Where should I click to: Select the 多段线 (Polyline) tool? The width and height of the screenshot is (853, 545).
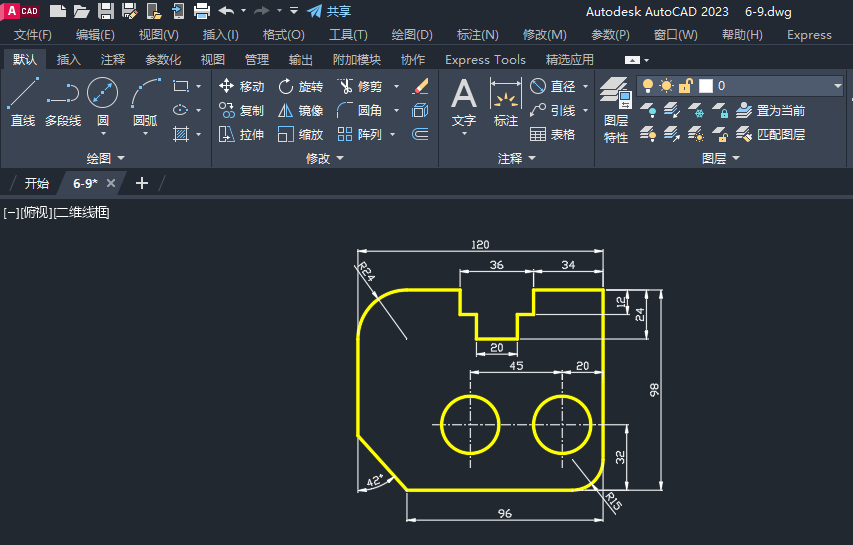(x=62, y=100)
